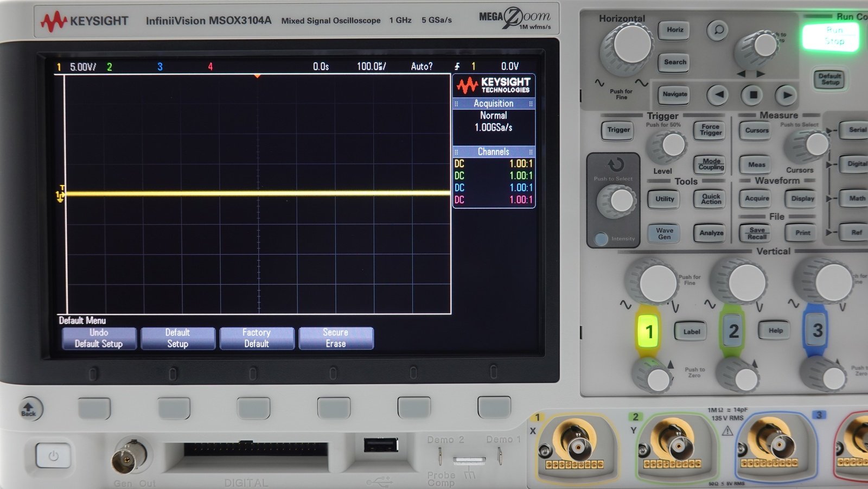Click the 100.0 time per division readout
868x489 pixels.
(x=372, y=66)
